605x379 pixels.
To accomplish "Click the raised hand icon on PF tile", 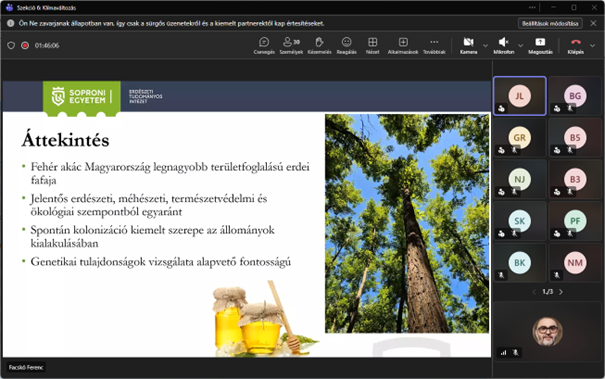I will [557, 233].
